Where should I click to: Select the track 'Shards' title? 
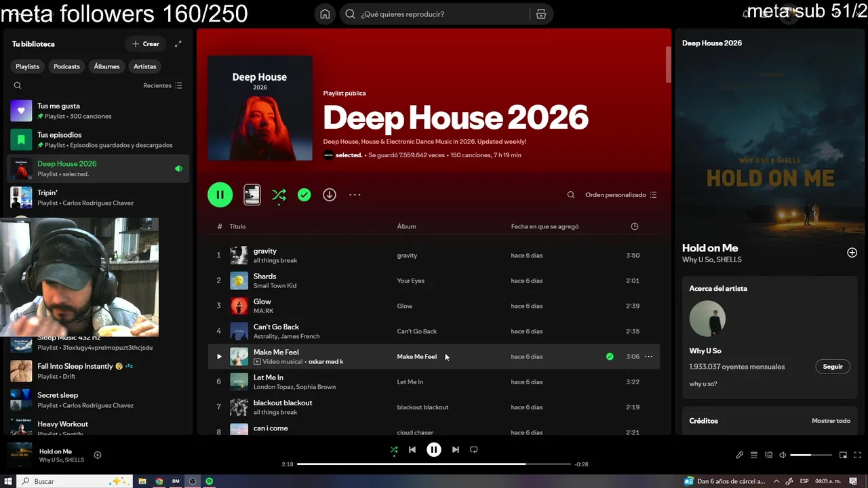pyautogui.click(x=264, y=276)
